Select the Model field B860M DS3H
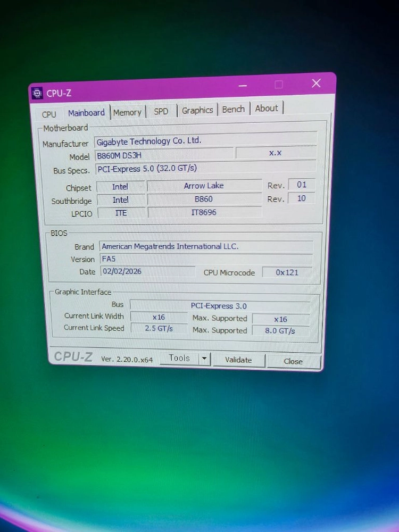This screenshot has height=532, width=399. pos(164,155)
